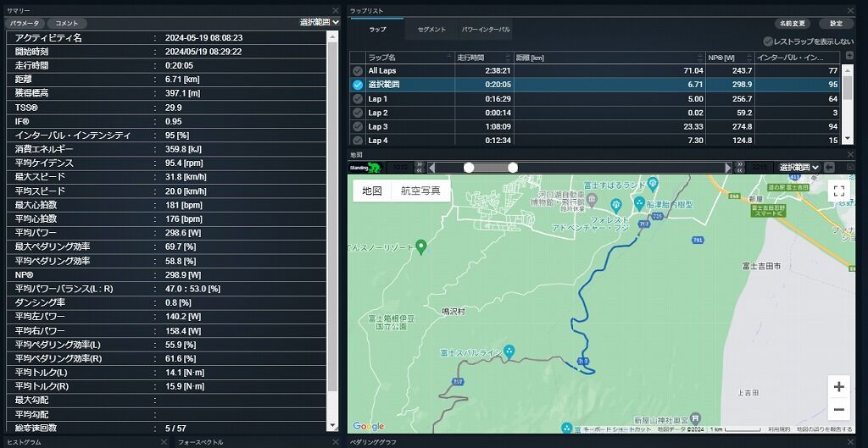Click the Google logo on the map

[368, 426]
